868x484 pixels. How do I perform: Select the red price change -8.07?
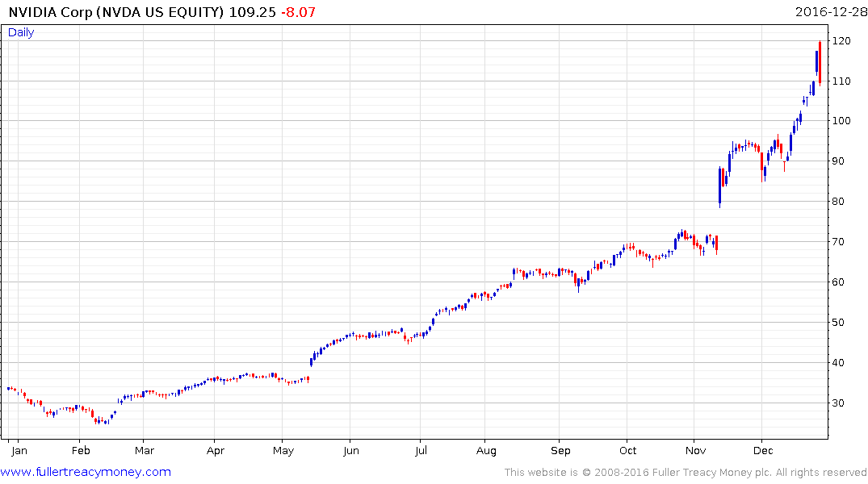(299, 12)
